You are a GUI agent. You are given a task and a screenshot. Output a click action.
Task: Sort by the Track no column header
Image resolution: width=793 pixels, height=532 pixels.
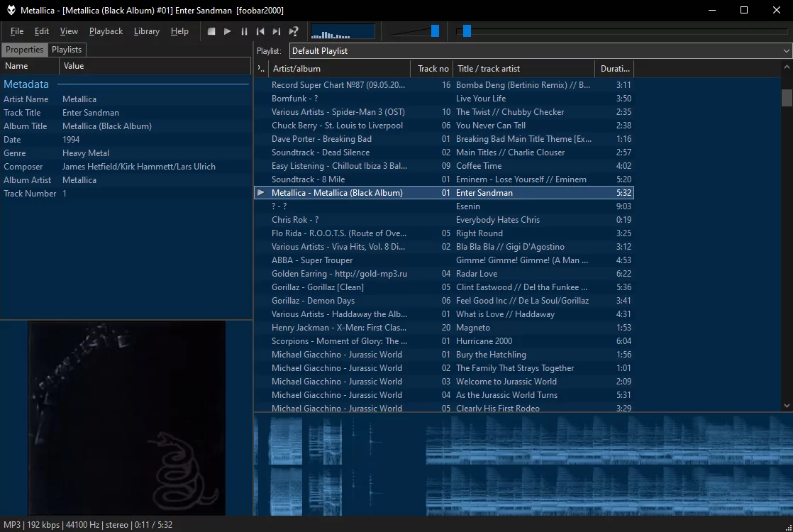tap(433, 69)
